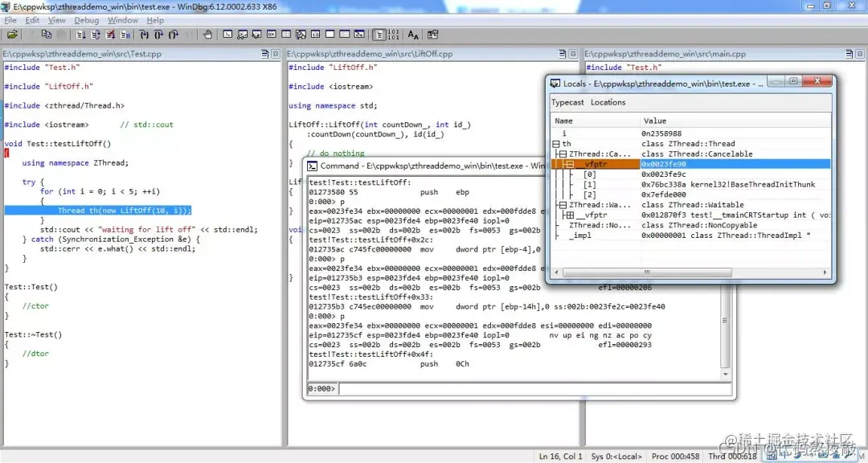Click the Locals window horizontal scrollbar thumb

tap(646, 272)
